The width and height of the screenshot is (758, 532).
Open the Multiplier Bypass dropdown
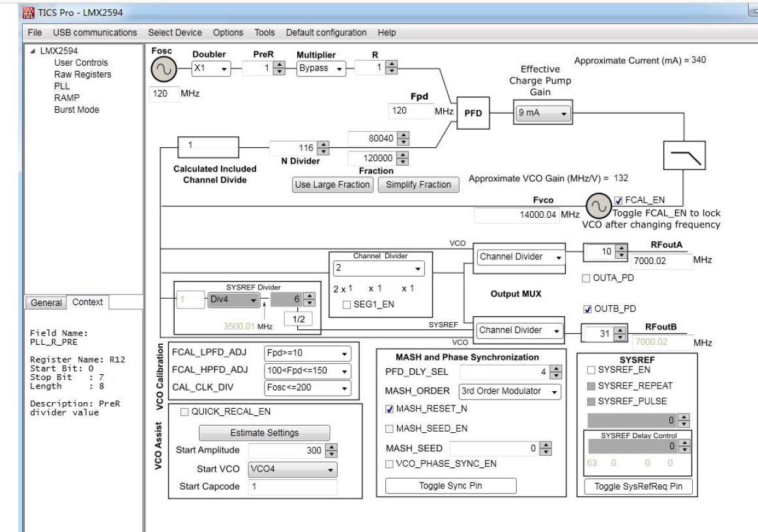pos(321,68)
